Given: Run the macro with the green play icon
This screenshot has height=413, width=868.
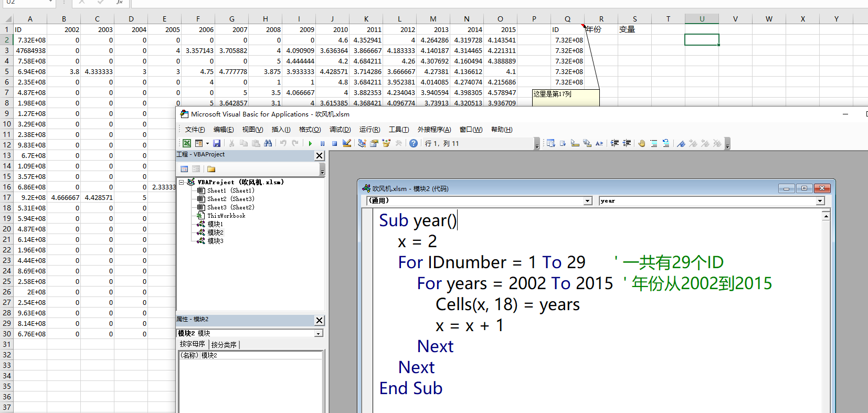Looking at the screenshot, I should (x=310, y=143).
